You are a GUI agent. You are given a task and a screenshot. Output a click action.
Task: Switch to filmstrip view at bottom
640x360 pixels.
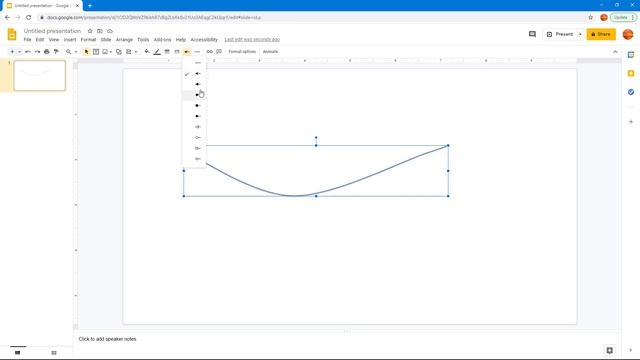click(x=18, y=353)
